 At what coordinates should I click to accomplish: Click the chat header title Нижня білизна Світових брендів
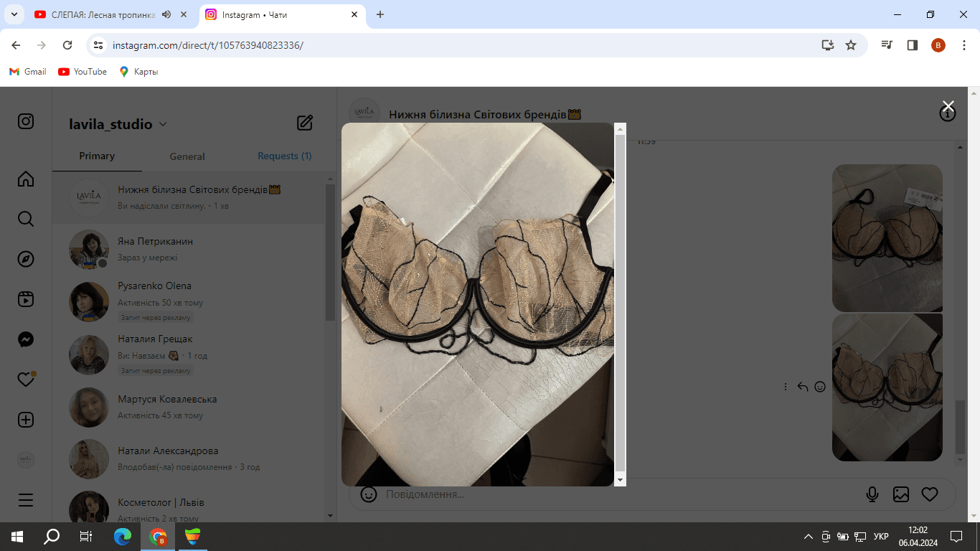coord(485,114)
